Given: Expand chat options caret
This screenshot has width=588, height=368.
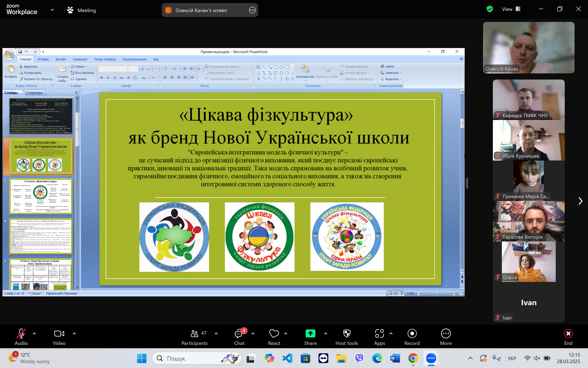Looking at the screenshot, I should (x=253, y=334).
